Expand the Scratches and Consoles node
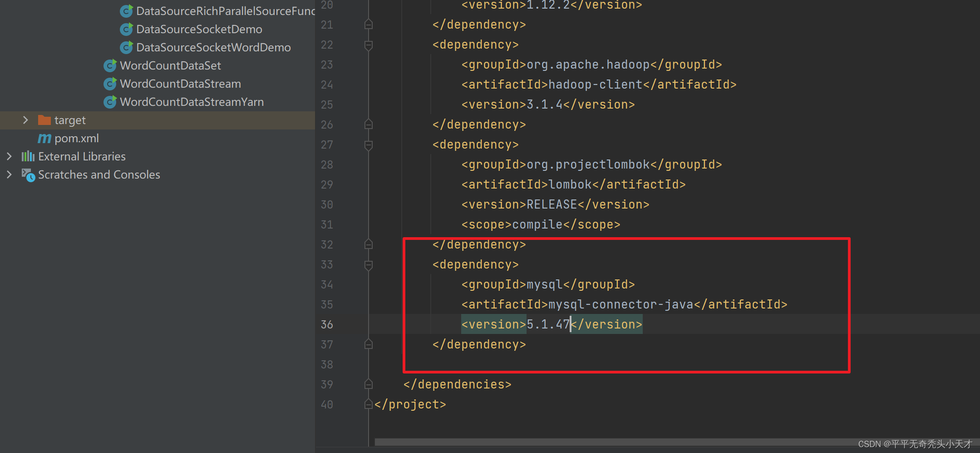The height and width of the screenshot is (453, 980). pyautogui.click(x=10, y=174)
